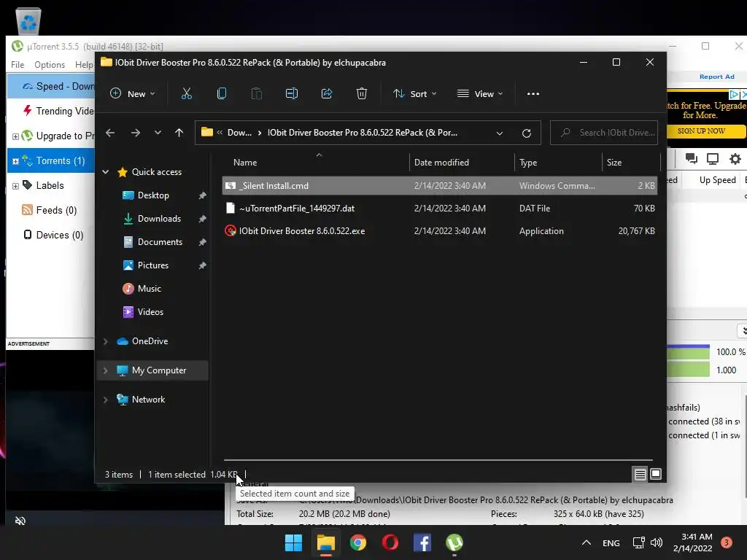Select IObit Driver Booster 8.6.0.522.exe file
The image size is (747, 560).
point(440,231)
